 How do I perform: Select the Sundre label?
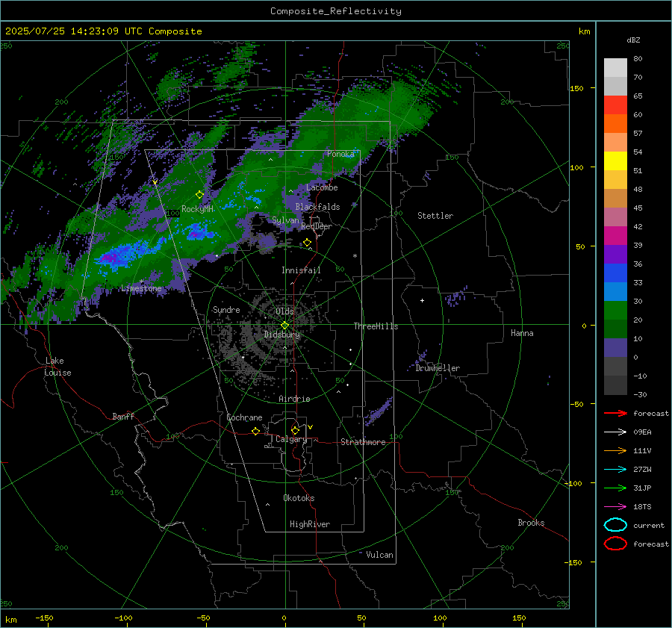[226, 310]
